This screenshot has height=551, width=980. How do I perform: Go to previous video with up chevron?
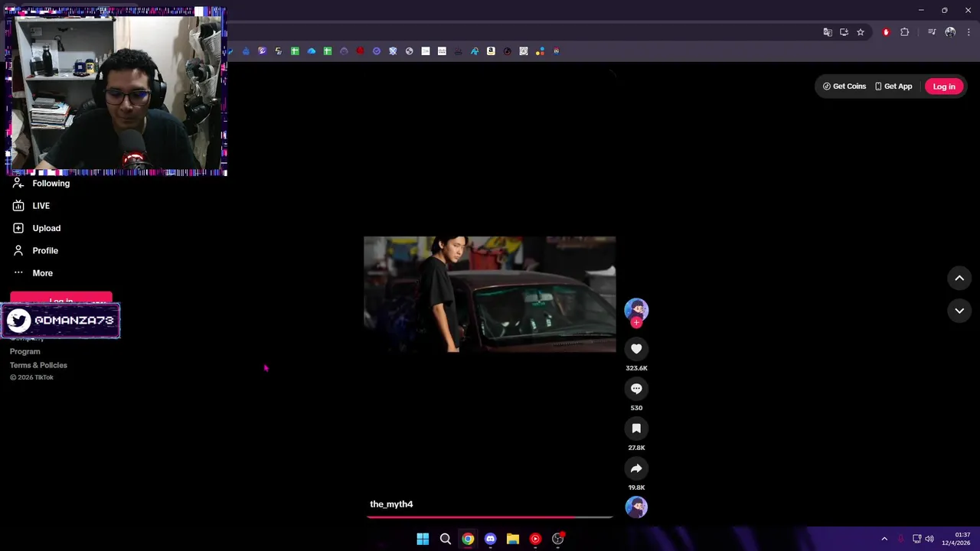coord(959,279)
